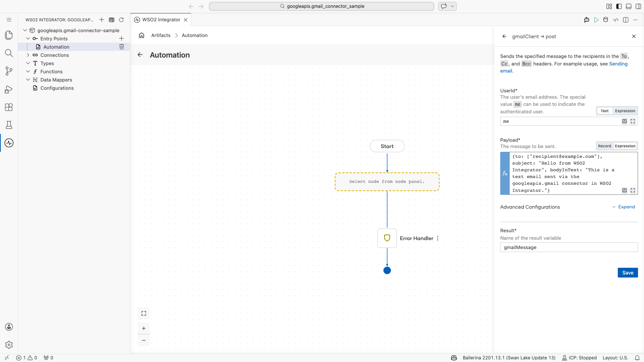
Task: Open Error Handler node options menu
Action: pos(438,238)
